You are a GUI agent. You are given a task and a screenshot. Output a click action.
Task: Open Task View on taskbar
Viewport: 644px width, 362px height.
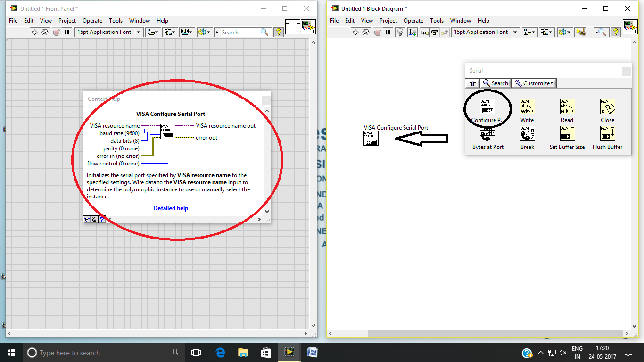tap(196, 353)
